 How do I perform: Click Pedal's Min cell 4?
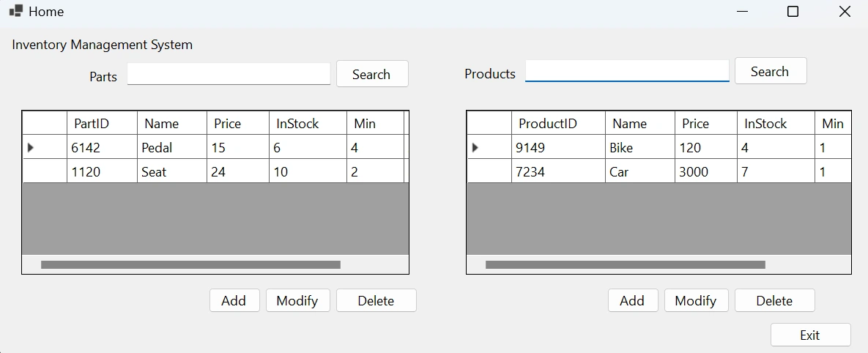(x=375, y=147)
